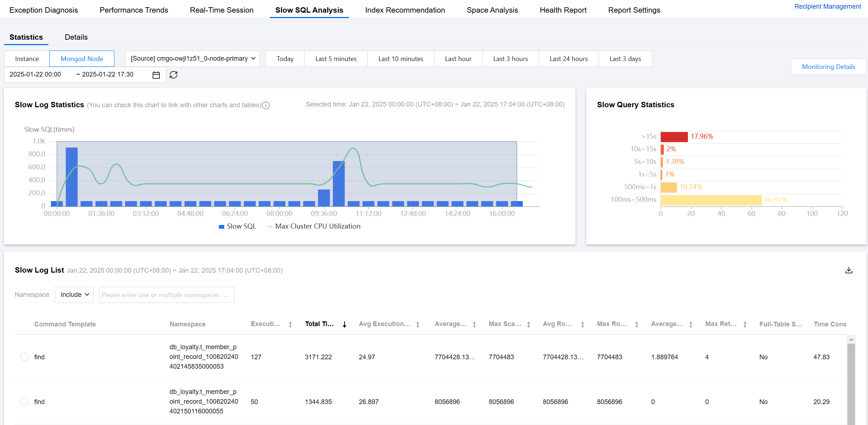Go to Recipient Management link
The height and width of the screenshot is (425, 868).
[x=828, y=6]
